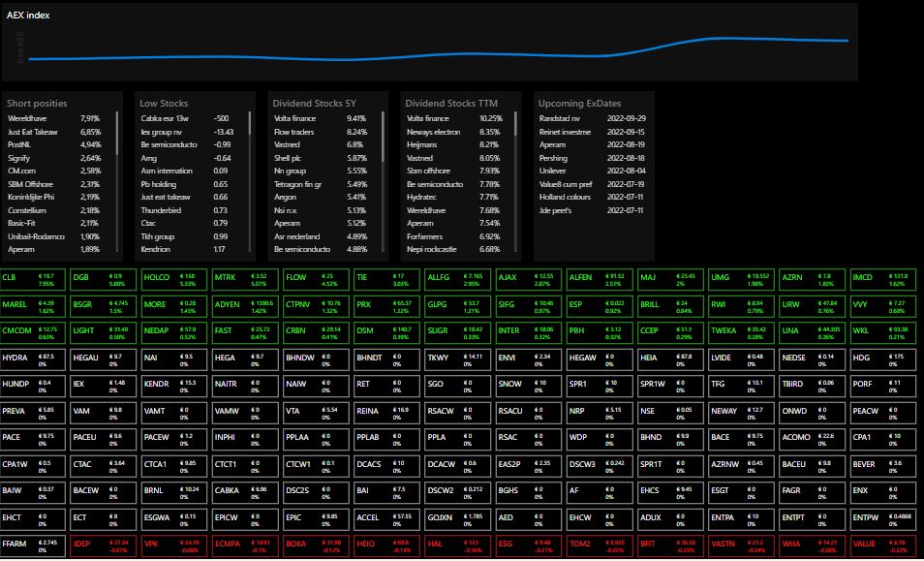Screen dimensions: 924x561
Task: Click the Upcoming ExDates panel heading
Action: (579, 103)
